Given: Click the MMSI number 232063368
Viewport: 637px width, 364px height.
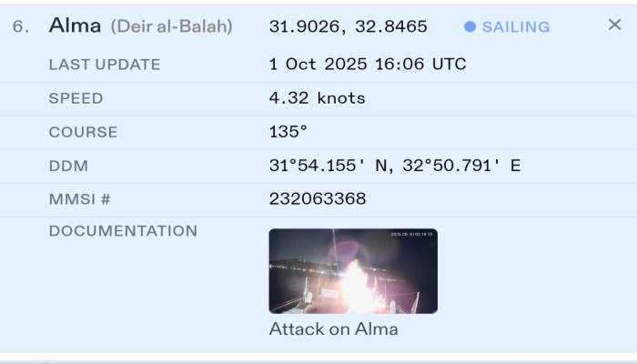Looking at the screenshot, I should tap(318, 198).
